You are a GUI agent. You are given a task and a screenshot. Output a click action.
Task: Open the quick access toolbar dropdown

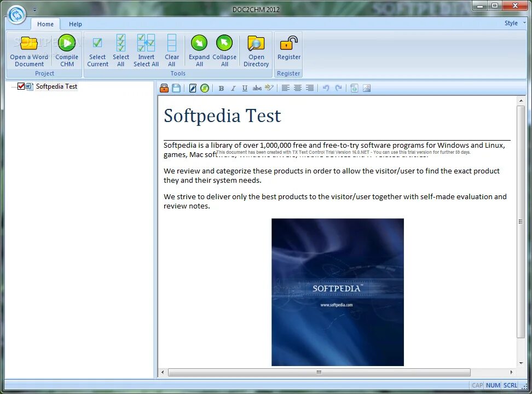pos(34,10)
